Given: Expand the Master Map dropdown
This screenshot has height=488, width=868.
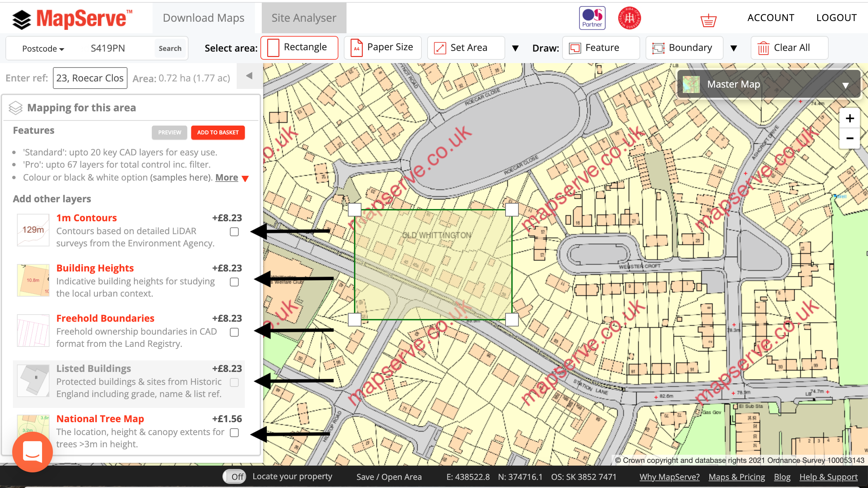Looking at the screenshot, I should point(848,84).
